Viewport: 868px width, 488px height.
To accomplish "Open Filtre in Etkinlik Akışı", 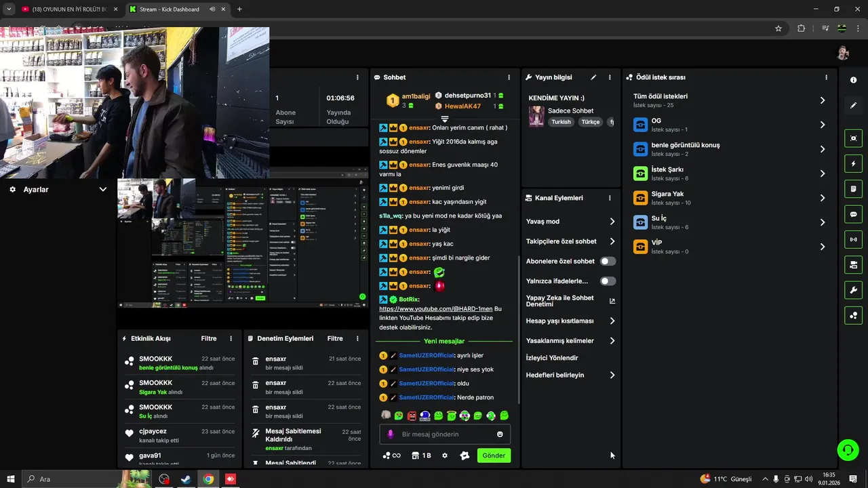I will [209, 338].
